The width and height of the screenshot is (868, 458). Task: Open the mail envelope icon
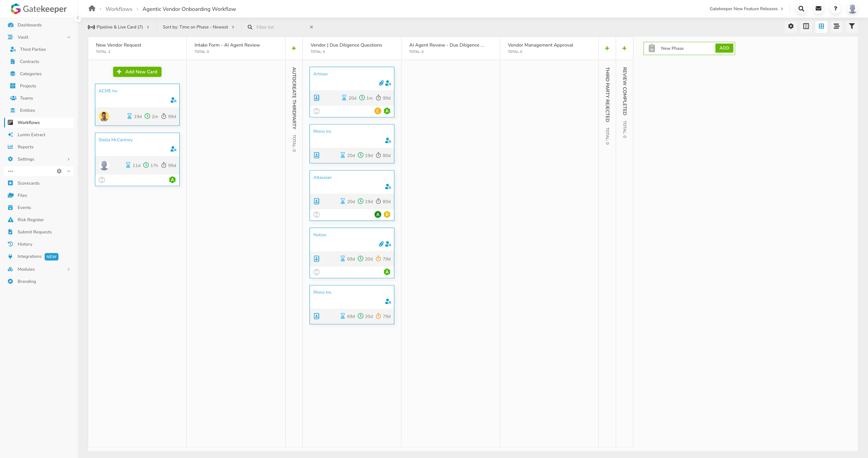click(x=818, y=9)
